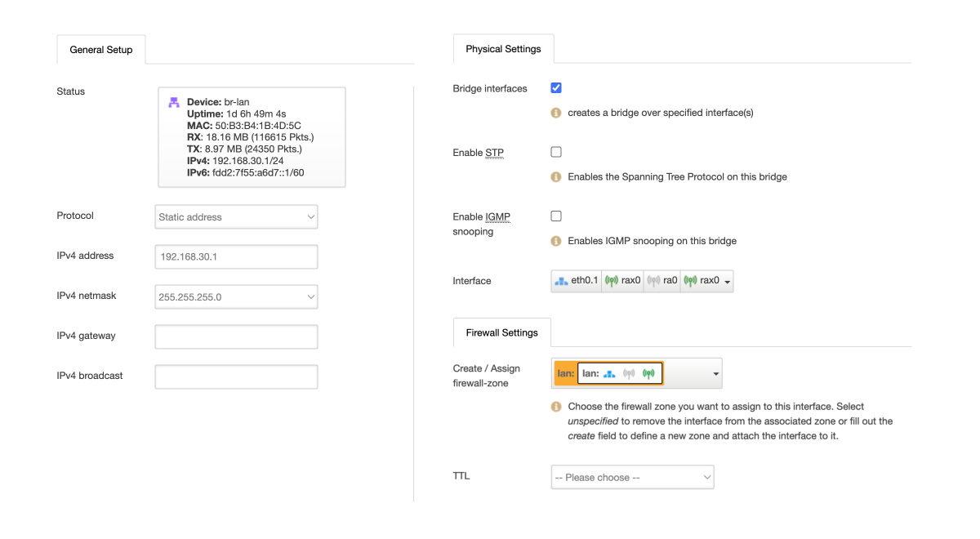This screenshot has height=539, width=980.
Task: Select the Firewall Settings tab
Action: tap(501, 332)
